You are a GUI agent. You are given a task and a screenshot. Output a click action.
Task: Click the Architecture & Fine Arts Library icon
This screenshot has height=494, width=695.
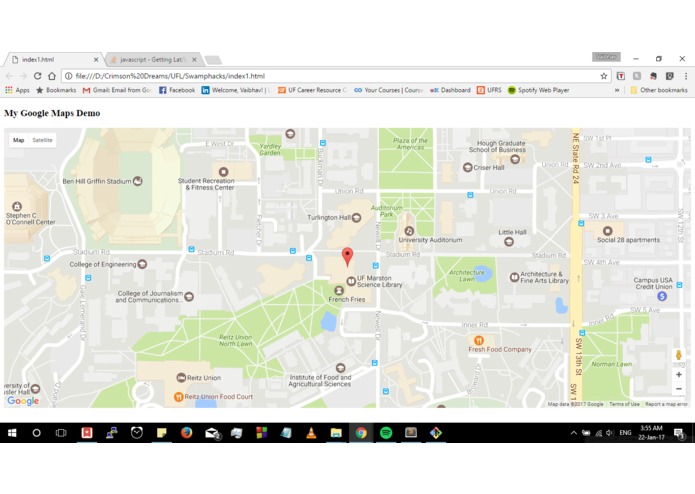[x=514, y=277]
